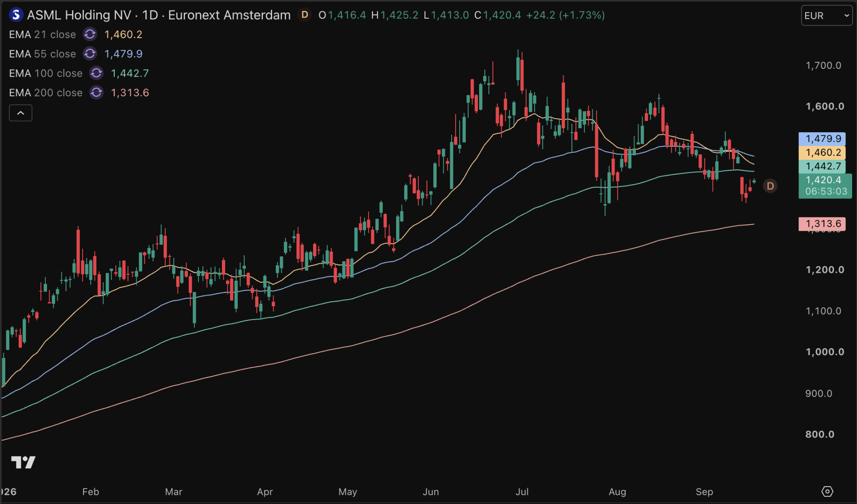Click the Jun label on the time axis
Image resolution: width=857 pixels, height=504 pixels.
tap(431, 492)
